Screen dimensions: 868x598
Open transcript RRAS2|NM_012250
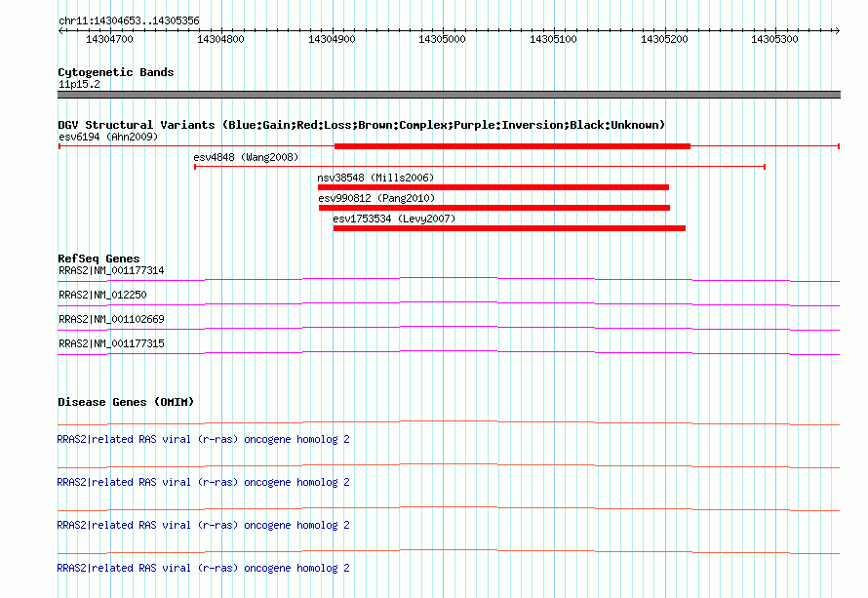click(102, 296)
